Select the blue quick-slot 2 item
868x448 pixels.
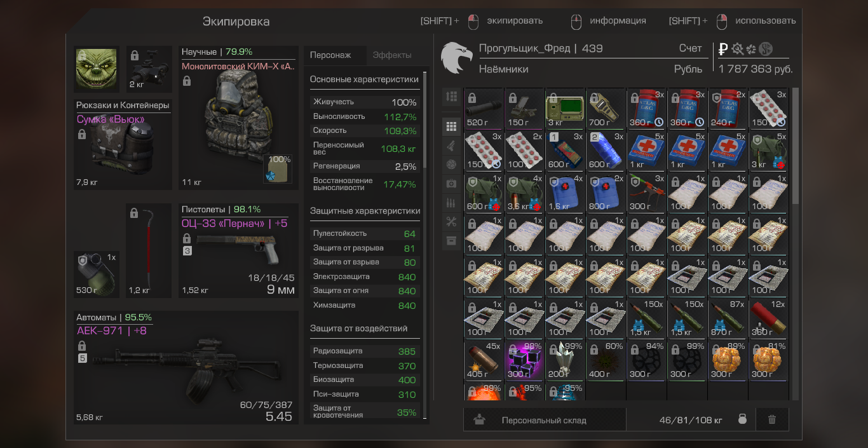tap(606, 150)
